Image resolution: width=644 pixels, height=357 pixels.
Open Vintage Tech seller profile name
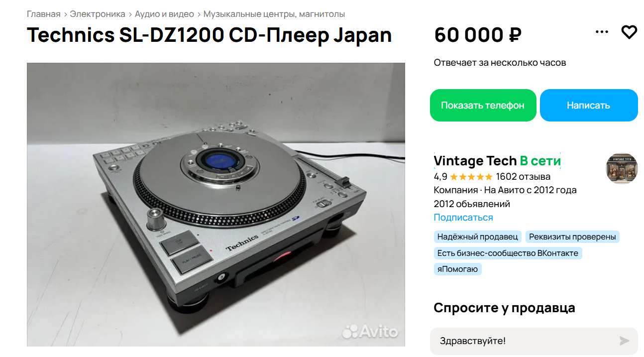click(x=475, y=161)
